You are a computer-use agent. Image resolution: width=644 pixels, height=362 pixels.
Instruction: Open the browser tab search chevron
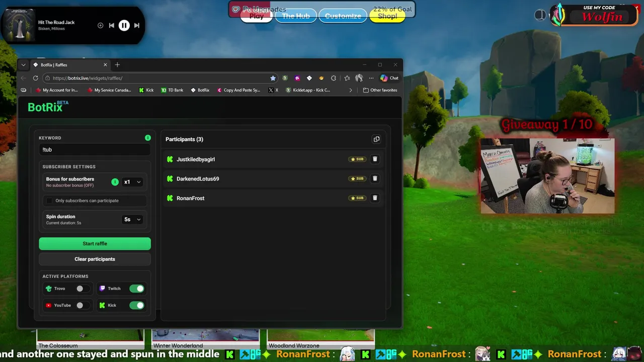23,65
